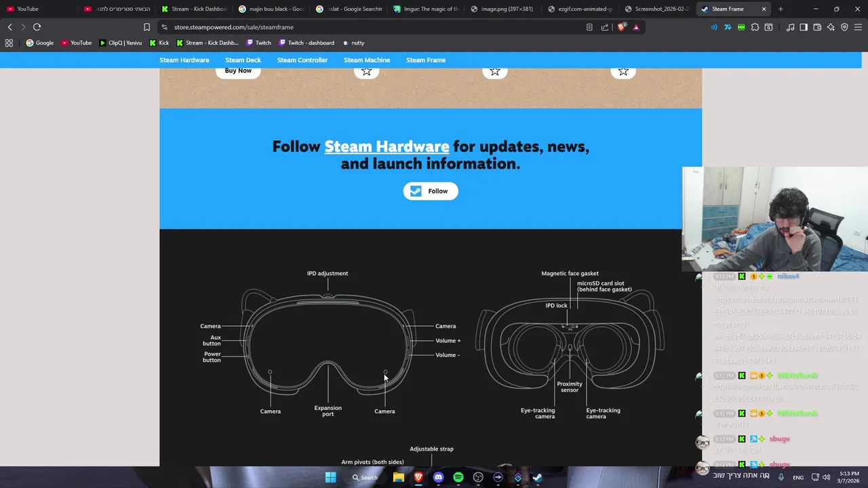
Task: Open the Twitch bookmark
Action: [259, 43]
